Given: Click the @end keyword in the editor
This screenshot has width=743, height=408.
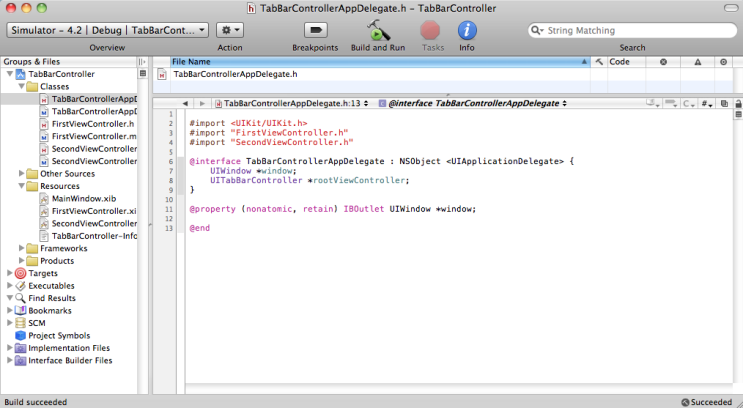Looking at the screenshot, I should 199,228.
